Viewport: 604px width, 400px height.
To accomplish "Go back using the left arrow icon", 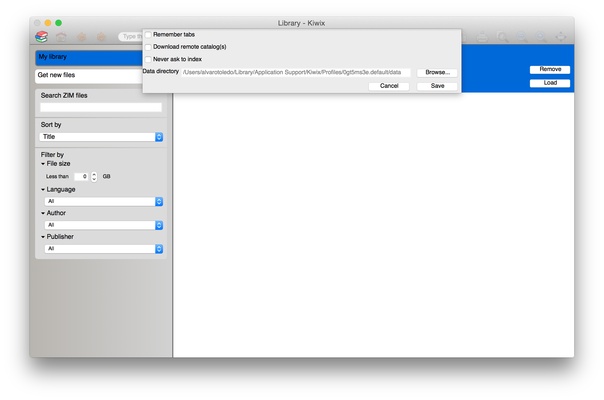I will (81, 37).
